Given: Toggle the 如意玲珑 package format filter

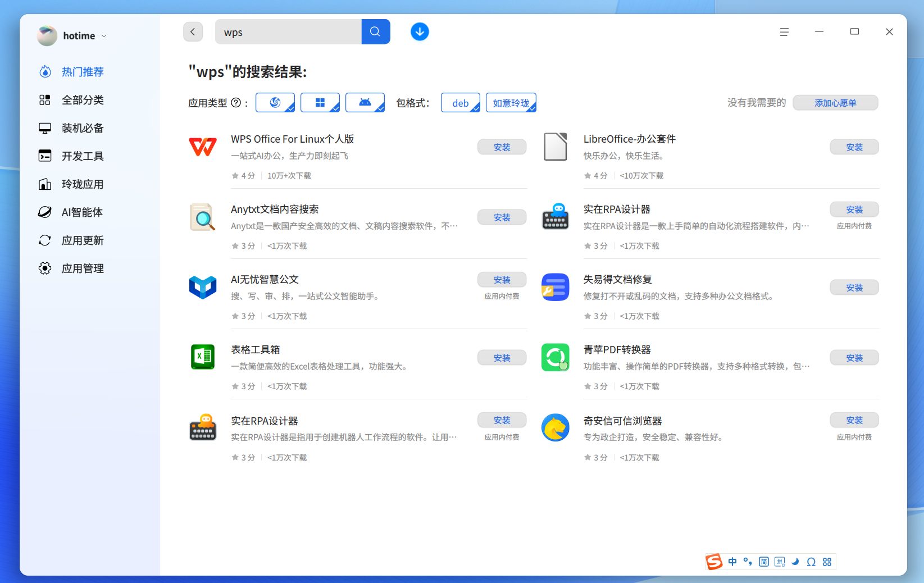Looking at the screenshot, I should pos(511,103).
